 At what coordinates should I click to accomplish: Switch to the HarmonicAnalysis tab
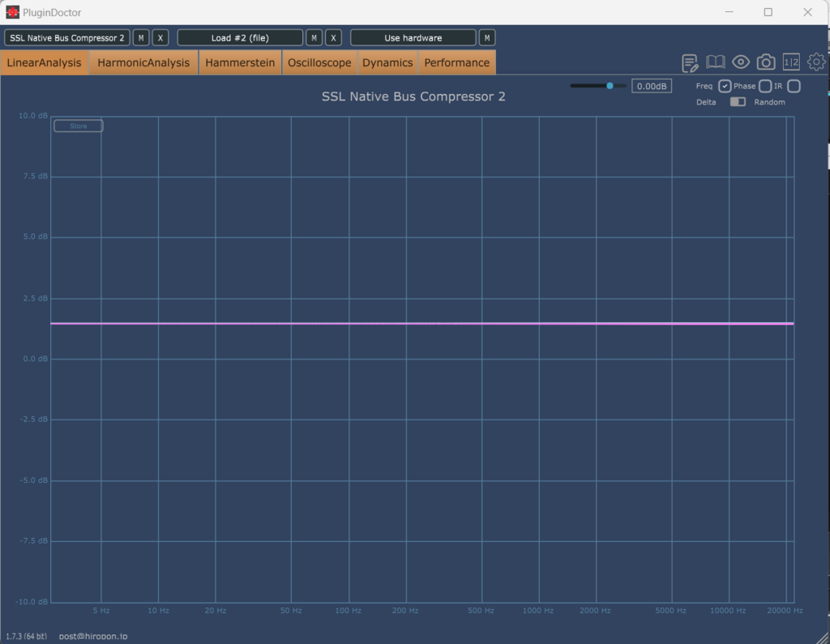pyautogui.click(x=143, y=62)
